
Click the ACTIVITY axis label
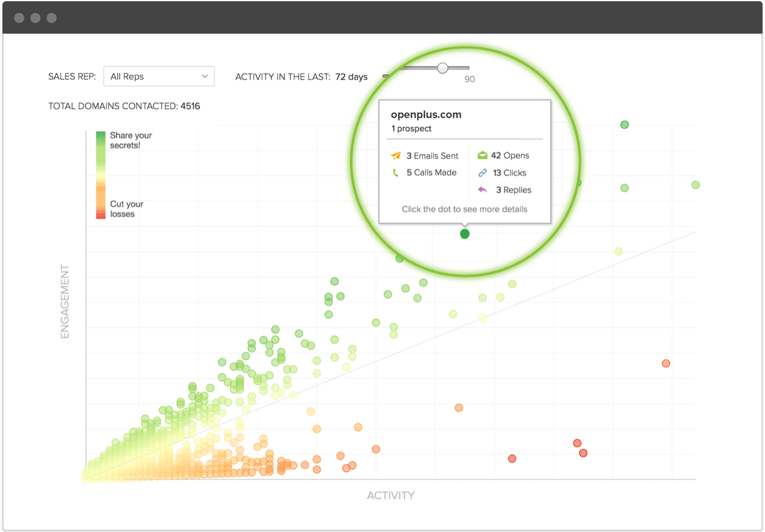click(x=390, y=495)
